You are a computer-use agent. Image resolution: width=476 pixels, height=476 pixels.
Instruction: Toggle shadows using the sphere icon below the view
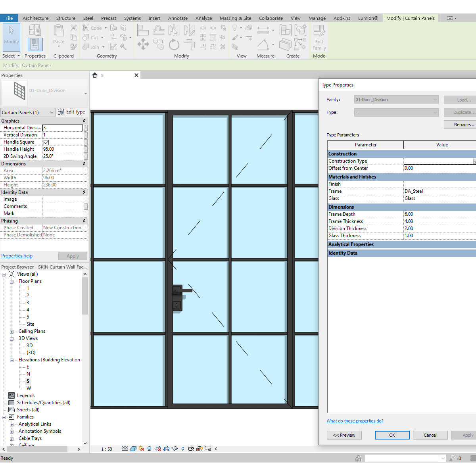149,449
